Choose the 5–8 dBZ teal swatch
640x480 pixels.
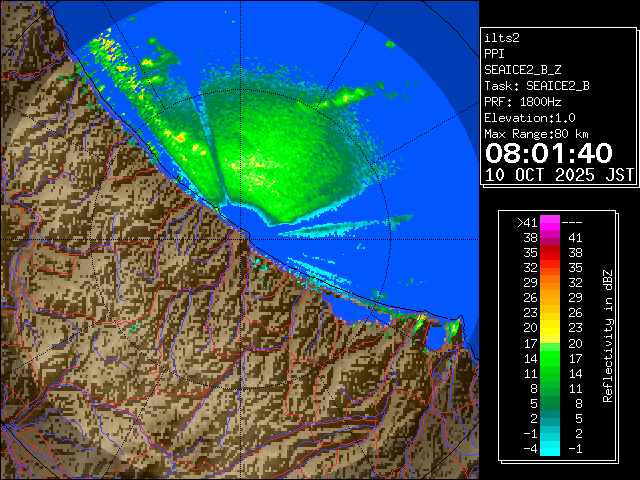click(x=550, y=403)
